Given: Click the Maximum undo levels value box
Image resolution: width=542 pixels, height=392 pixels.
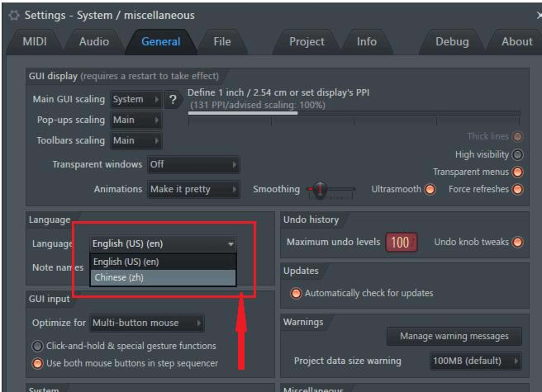Looking at the screenshot, I should [401, 242].
